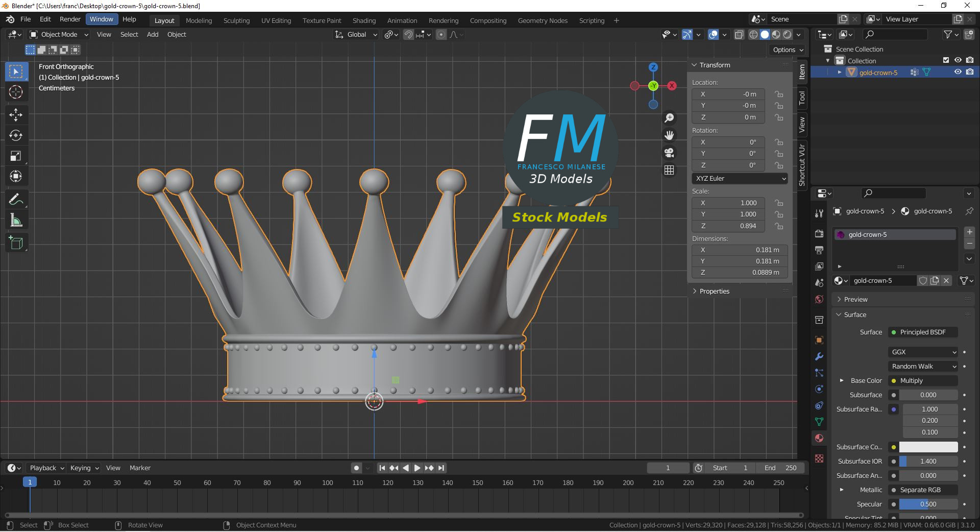The height and width of the screenshot is (532, 980).
Task: Activate the Scale tool
Action: coord(16,156)
